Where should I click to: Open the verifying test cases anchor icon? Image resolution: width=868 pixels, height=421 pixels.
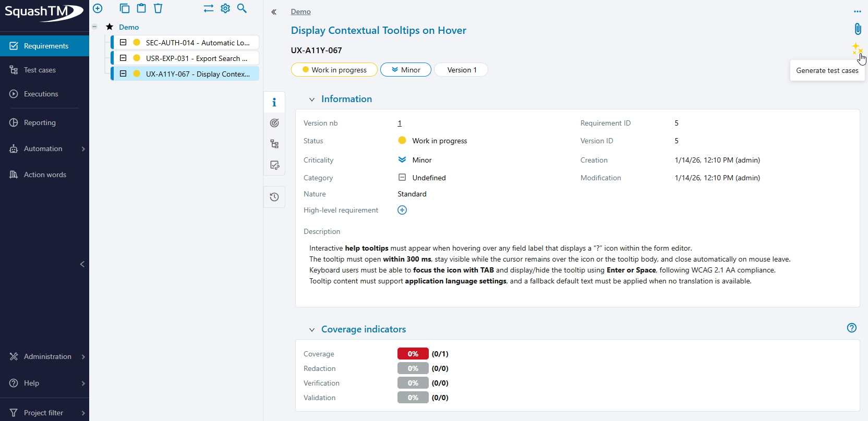tap(274, 165)
